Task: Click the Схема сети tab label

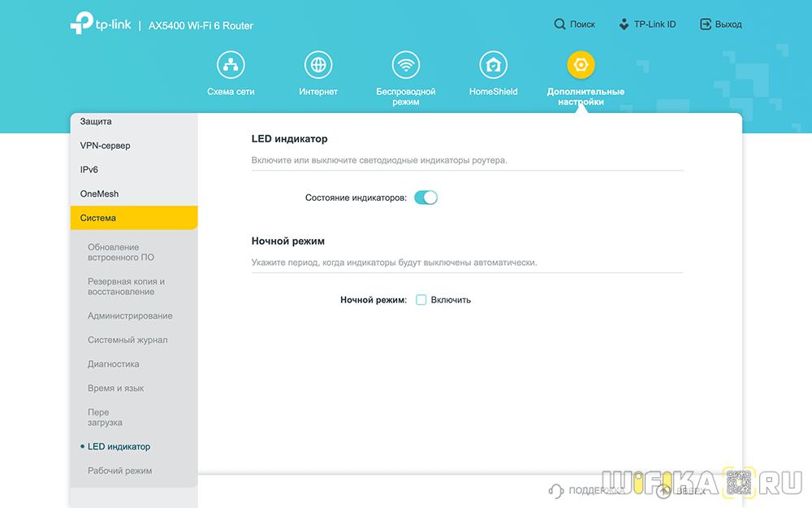Action: point(231,92)
